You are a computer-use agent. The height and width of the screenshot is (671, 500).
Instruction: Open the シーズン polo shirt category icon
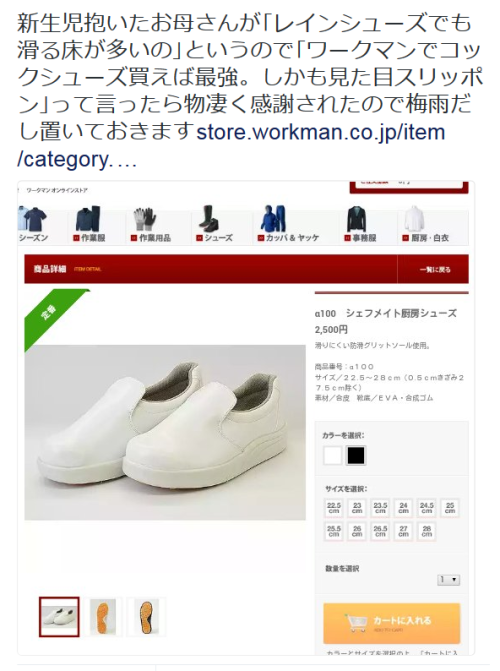33,219
